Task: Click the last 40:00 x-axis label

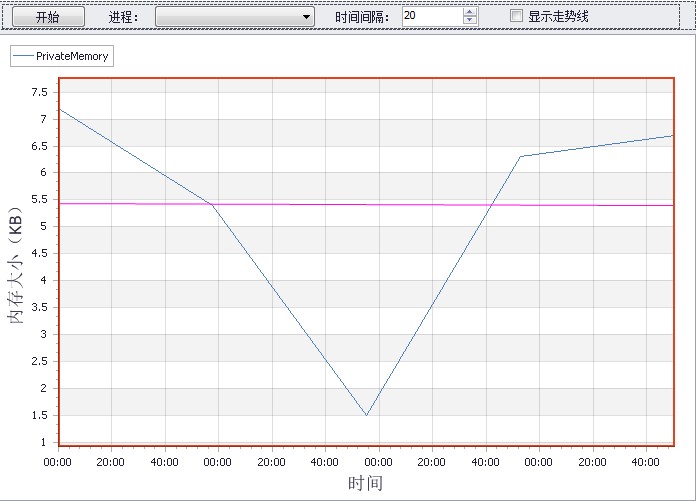Action: pyautogui.click(x=645, y=462)
